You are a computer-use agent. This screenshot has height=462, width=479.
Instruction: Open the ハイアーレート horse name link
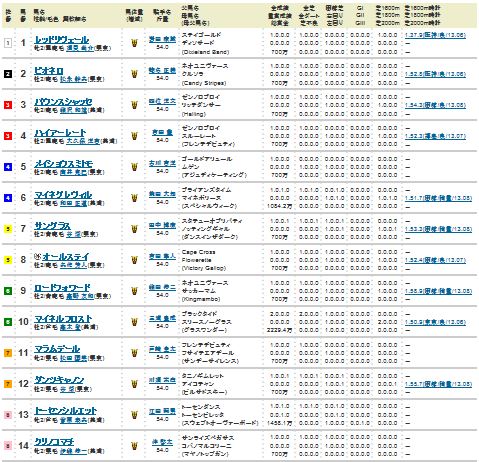60,133
